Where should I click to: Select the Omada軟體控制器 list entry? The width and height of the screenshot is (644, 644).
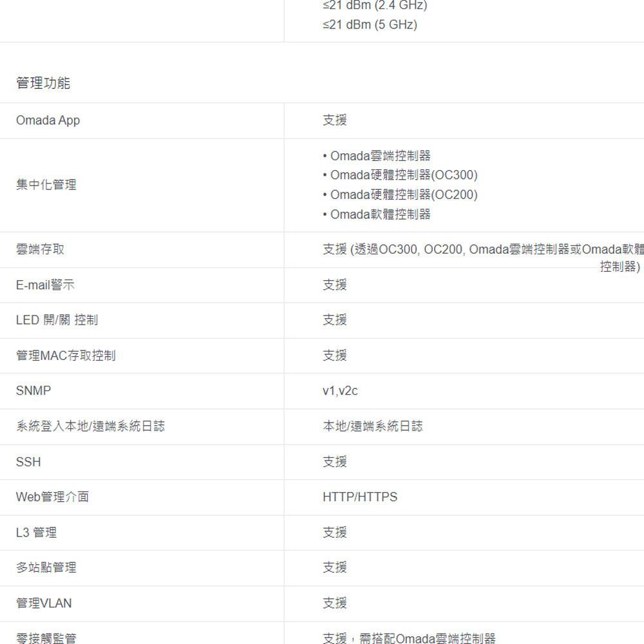pyautogui.click(x=380, y=214)
